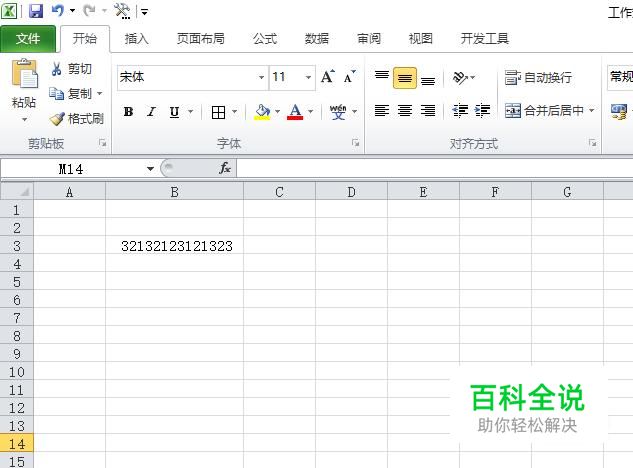Click center text horizontally icon
Viewport: 633px width, 468px height.
tap(405, 110)
